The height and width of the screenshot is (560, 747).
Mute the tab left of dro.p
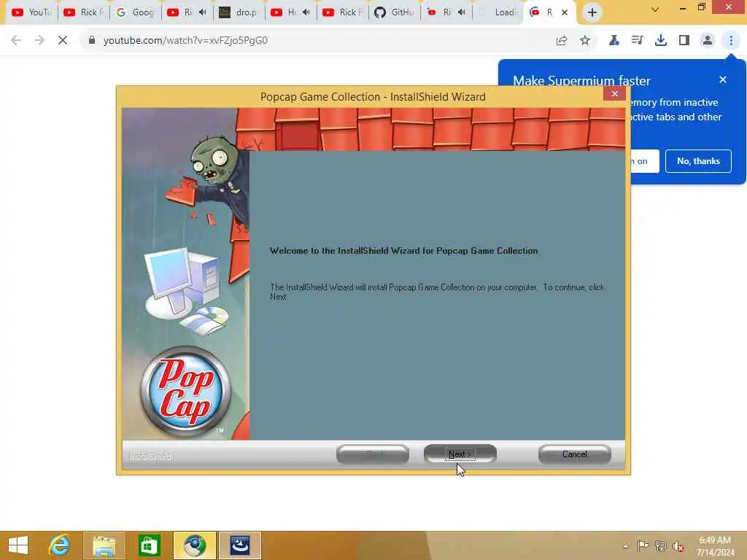click(x=203, y=12)
